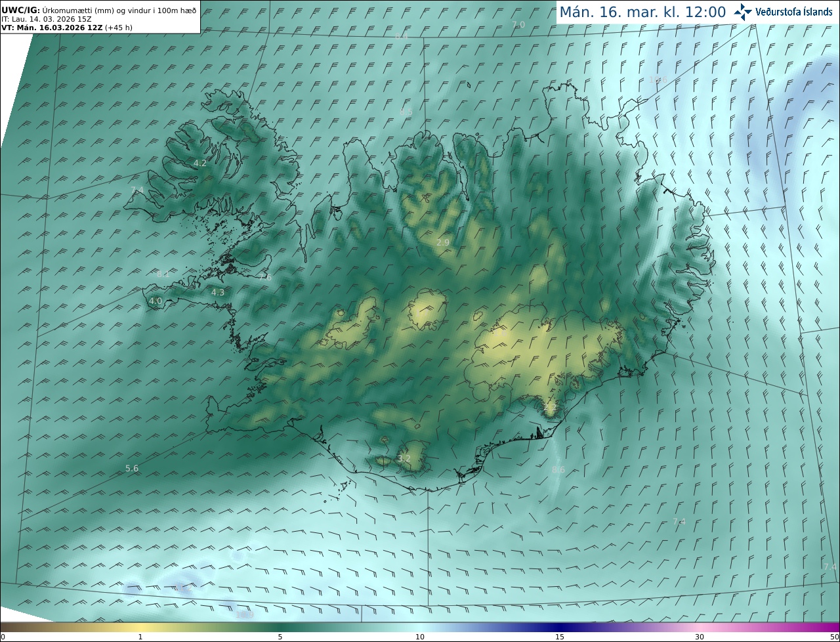
Task: Click the 8.5 value north of Iceland
Action: coord(406,112)
